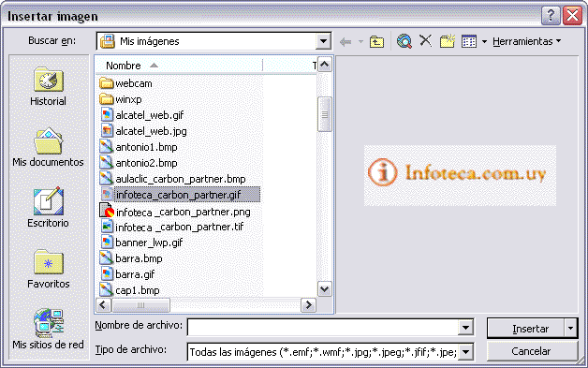This screenshot has height=368, width=588.
Task: Open Mis sitios de red
Action: click(x=48, y=329)
